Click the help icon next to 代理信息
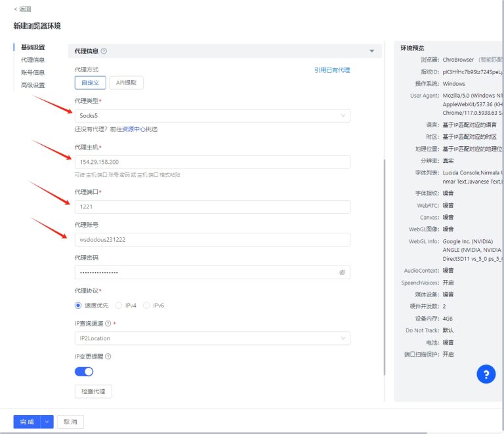The height and width of the screenshot is (434, 504). point(104,51)
